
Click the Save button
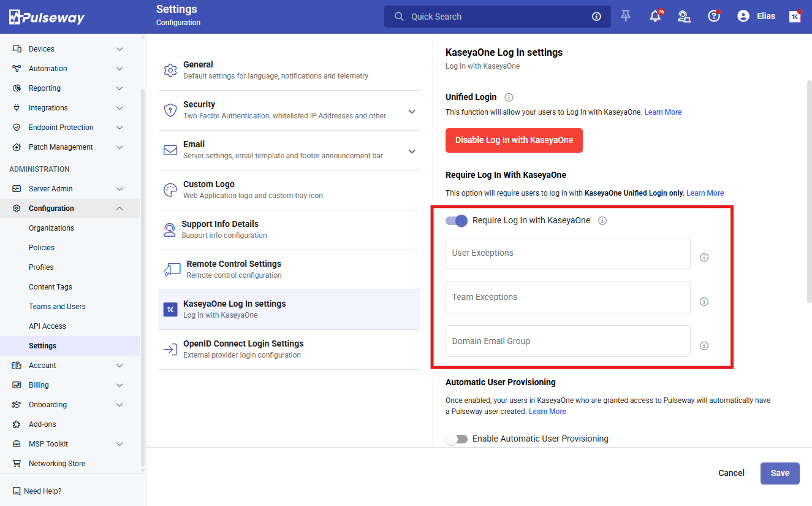(x=780, y=473)
